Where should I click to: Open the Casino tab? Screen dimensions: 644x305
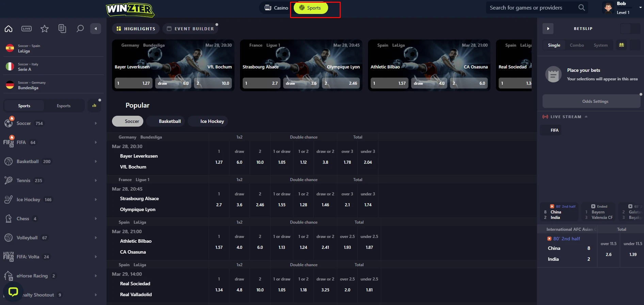coord(276,8)
